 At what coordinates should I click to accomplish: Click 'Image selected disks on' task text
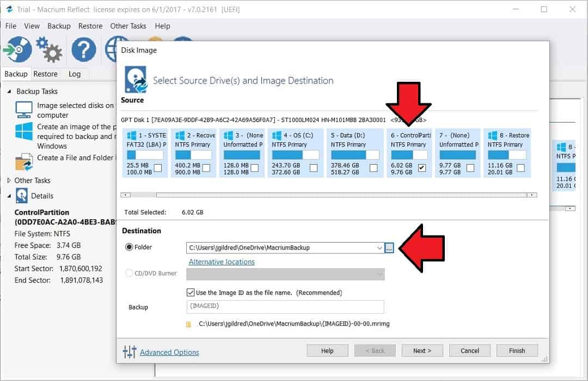[75, 106]
